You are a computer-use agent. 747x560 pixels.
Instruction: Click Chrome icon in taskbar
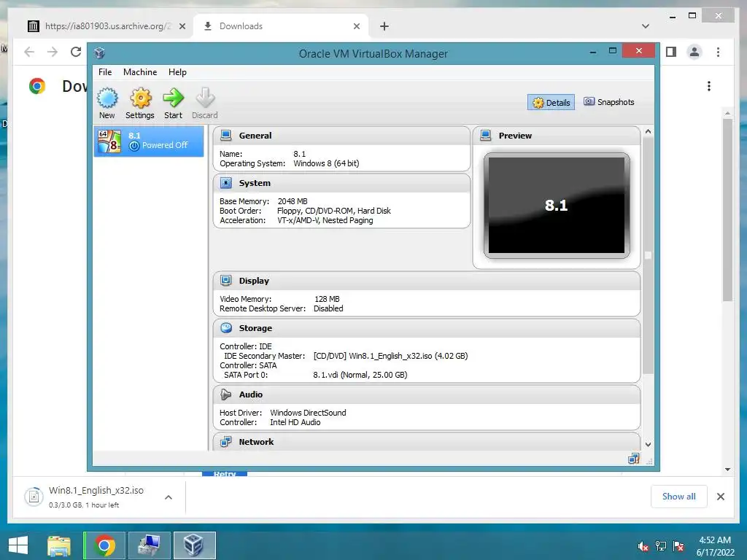coord(104,545)
